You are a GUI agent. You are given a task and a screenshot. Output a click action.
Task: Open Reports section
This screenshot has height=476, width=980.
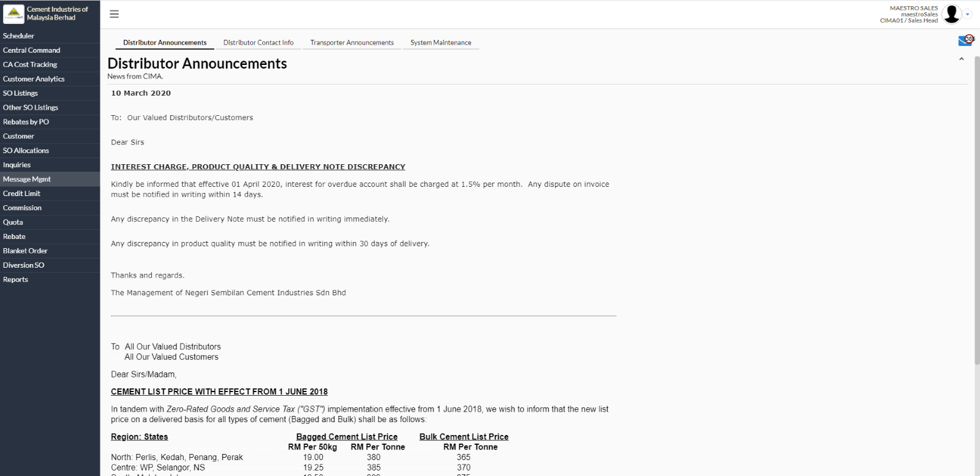coord(50,279)
